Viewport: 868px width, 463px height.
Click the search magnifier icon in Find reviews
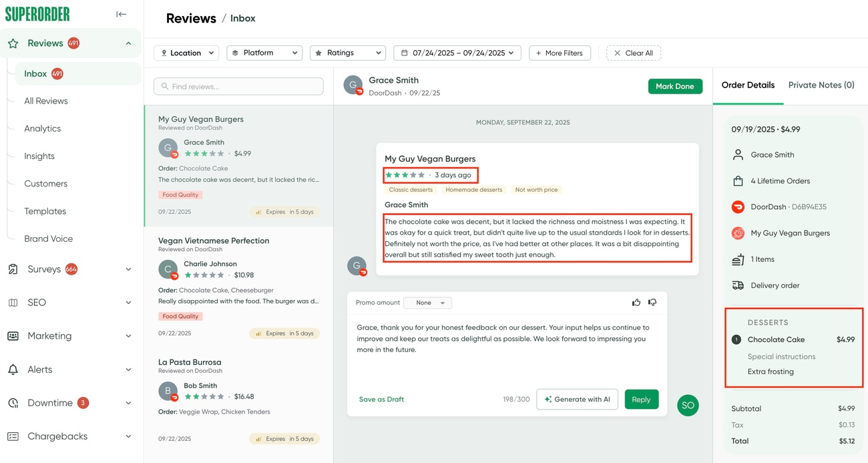165,86
